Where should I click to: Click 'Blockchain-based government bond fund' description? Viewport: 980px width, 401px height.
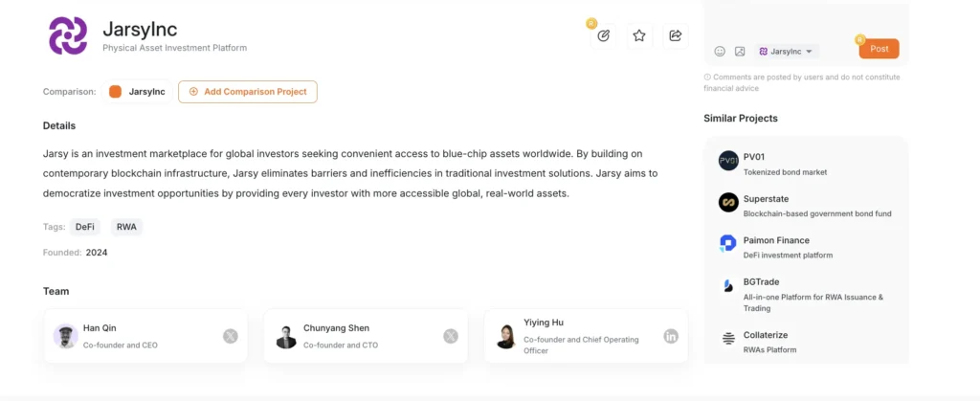tap(817, 213)
